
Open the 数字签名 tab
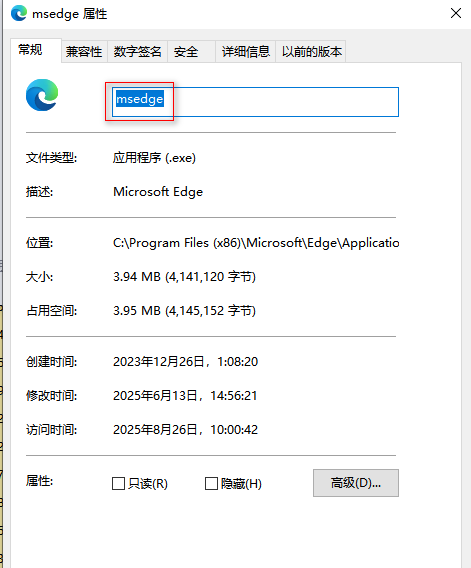(137, 51)
